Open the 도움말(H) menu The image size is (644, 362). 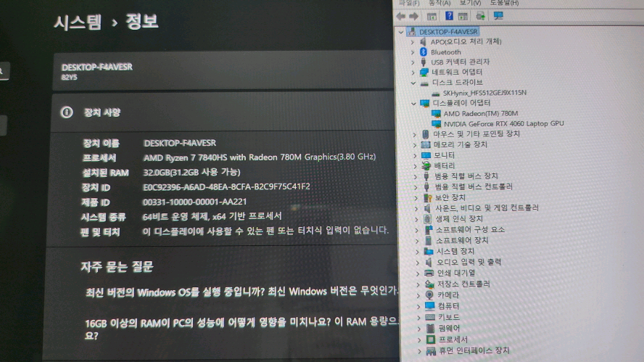[504, 3]
